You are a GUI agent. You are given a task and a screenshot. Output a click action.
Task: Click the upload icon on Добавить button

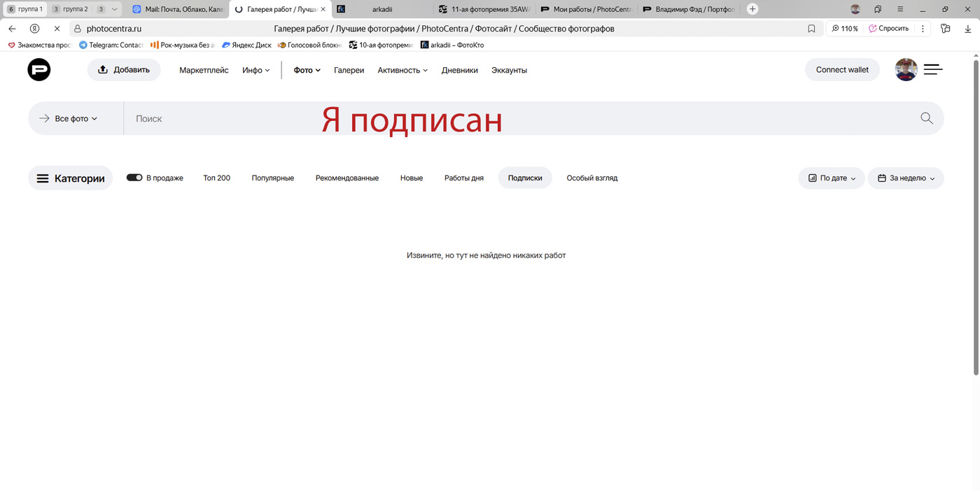pos(102,69)
